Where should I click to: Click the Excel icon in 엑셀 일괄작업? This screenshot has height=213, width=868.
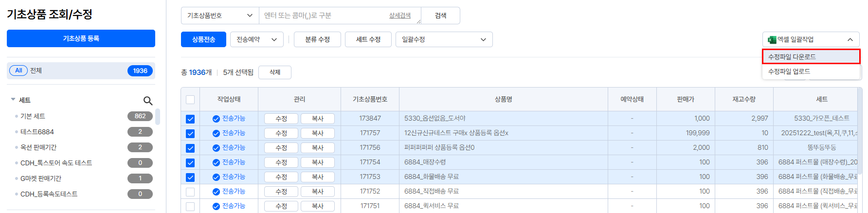click(x=772, y=39)
